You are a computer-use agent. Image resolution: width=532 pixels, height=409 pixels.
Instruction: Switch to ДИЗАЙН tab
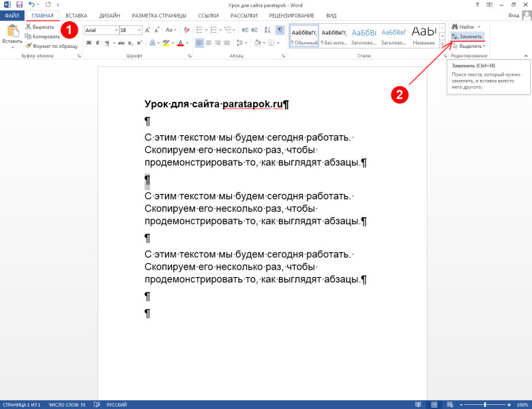[110, 16]
